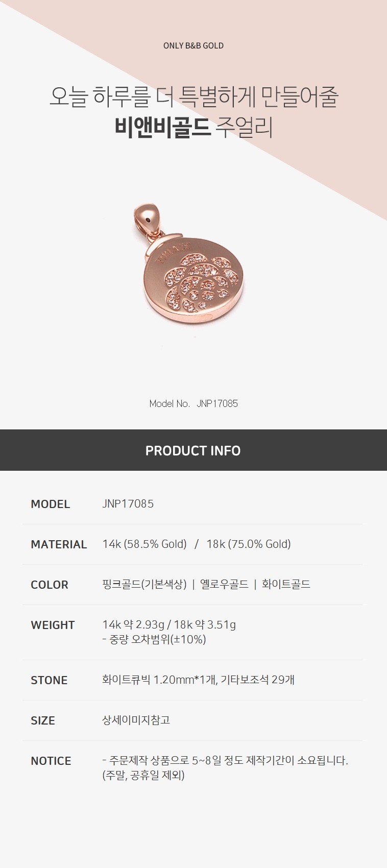Click the pendant's bail loop at top

(x=148, y=219)
